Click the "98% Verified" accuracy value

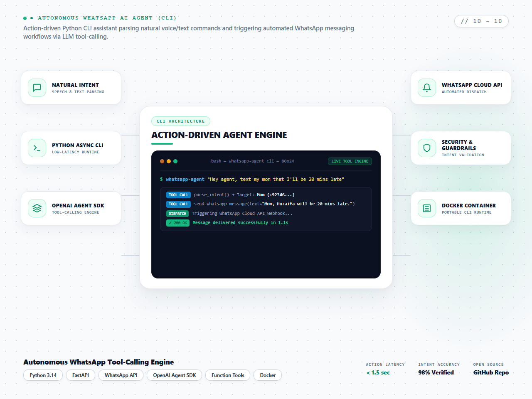[x=436, y=372]
